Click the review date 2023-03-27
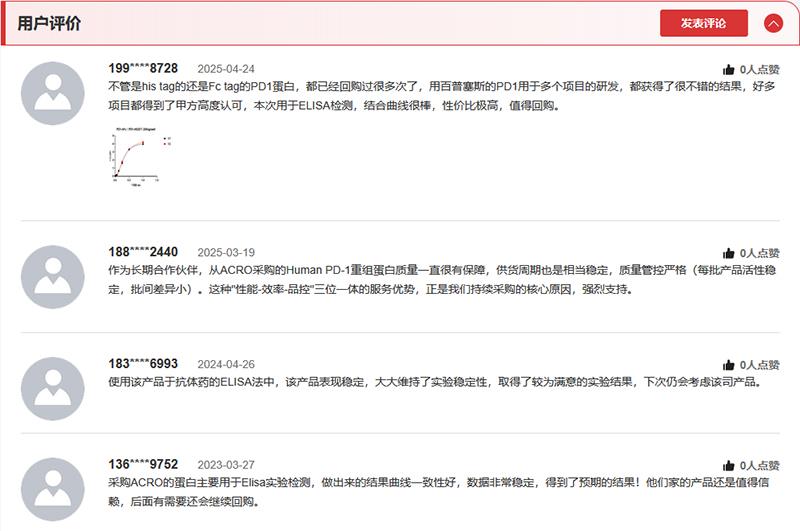The width and height of the screenshot is (800, 531). (226, 465)
